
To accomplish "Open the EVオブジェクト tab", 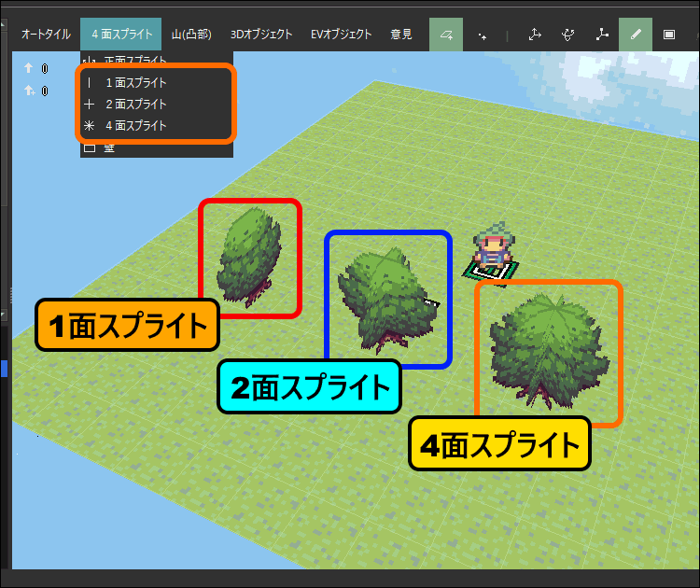I will (x=342, y=35).
